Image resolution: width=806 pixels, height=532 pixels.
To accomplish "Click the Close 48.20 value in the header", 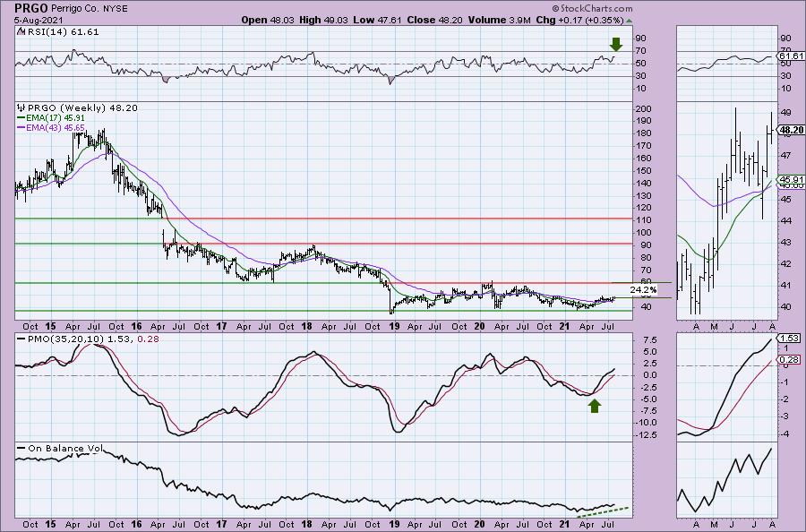I will tap(435, 20).
